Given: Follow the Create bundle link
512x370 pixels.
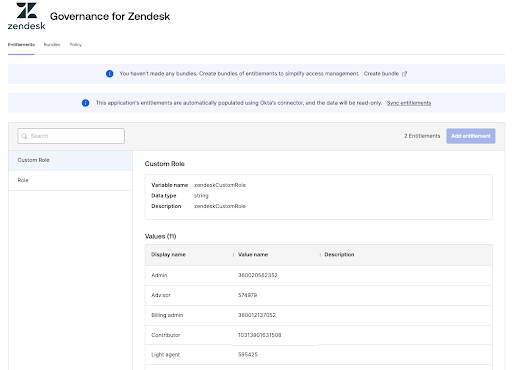Looking at the screenshot, I should tap(381, 74).
